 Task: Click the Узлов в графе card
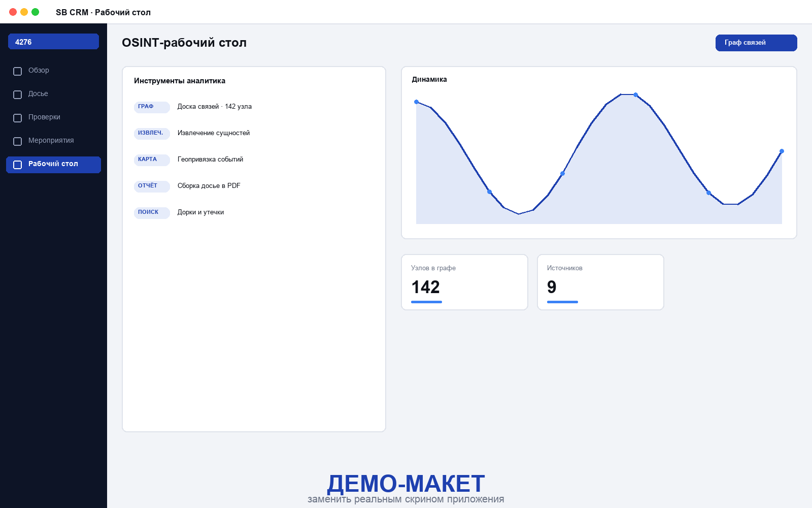click(x=464, y=282)
